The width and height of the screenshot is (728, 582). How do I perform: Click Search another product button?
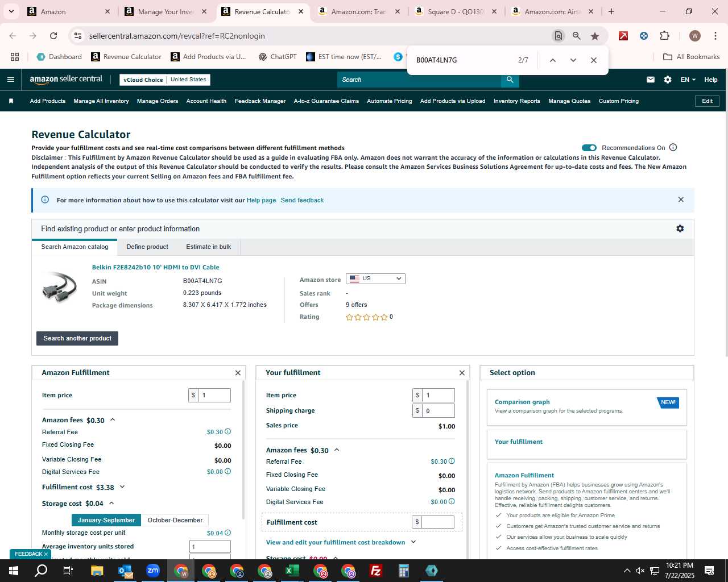[x=77, y=338]
